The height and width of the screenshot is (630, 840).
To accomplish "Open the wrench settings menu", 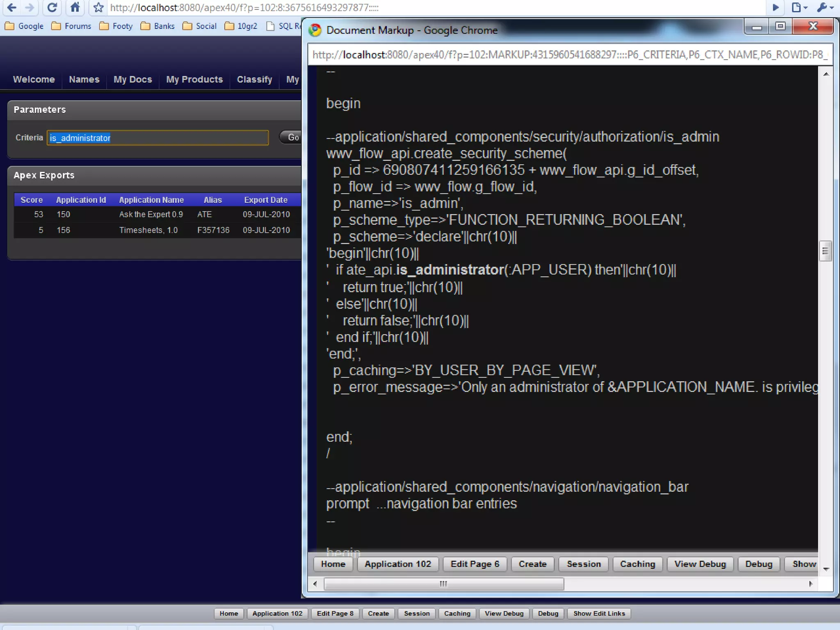I will pos(825,7).
